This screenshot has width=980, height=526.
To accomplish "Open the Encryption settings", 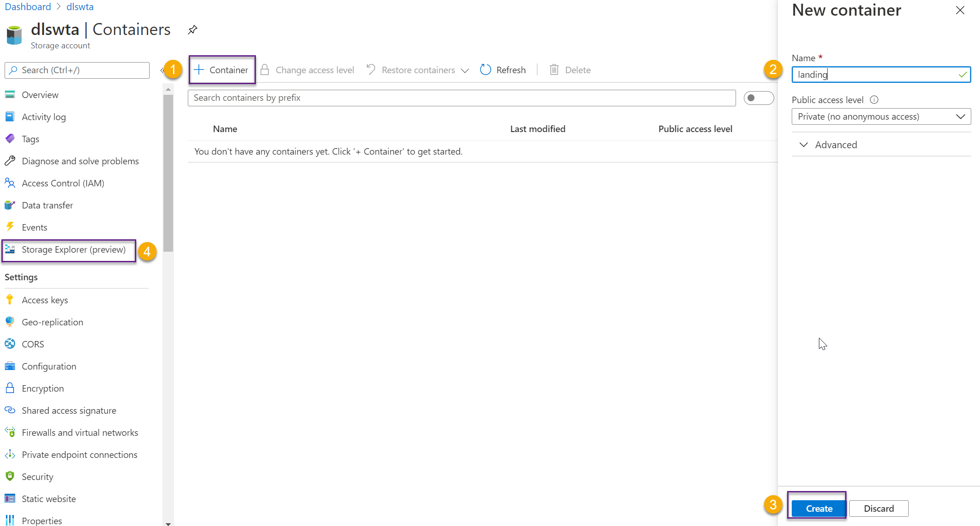I will 42,388.
